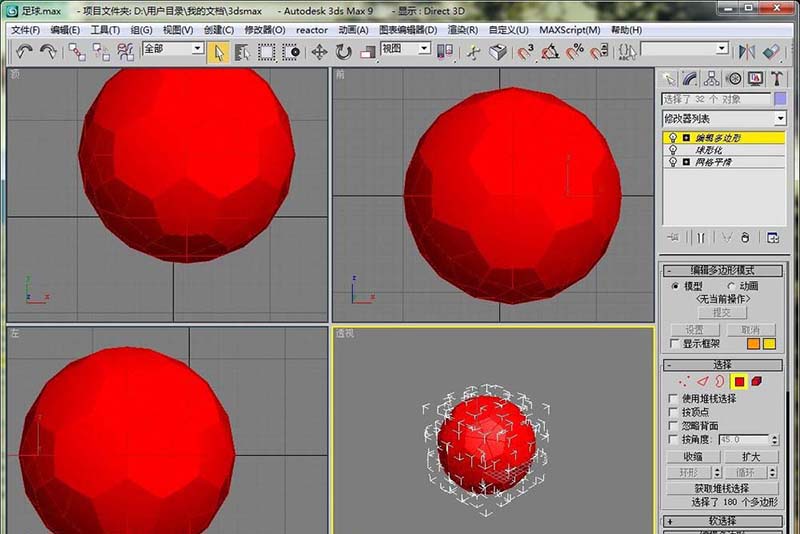
Task: Open the Modify command panel tab
Action: point(690,79)
